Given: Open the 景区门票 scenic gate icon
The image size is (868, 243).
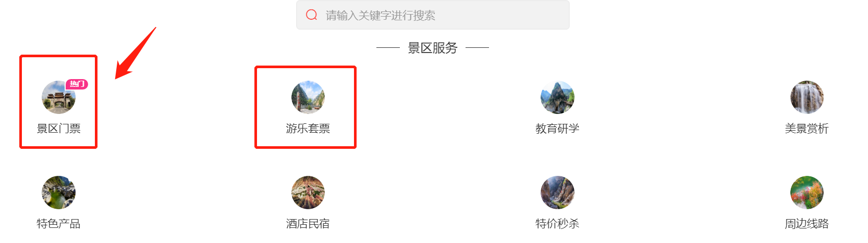Looking at the screenshot, I should click(x=58, y=97).
